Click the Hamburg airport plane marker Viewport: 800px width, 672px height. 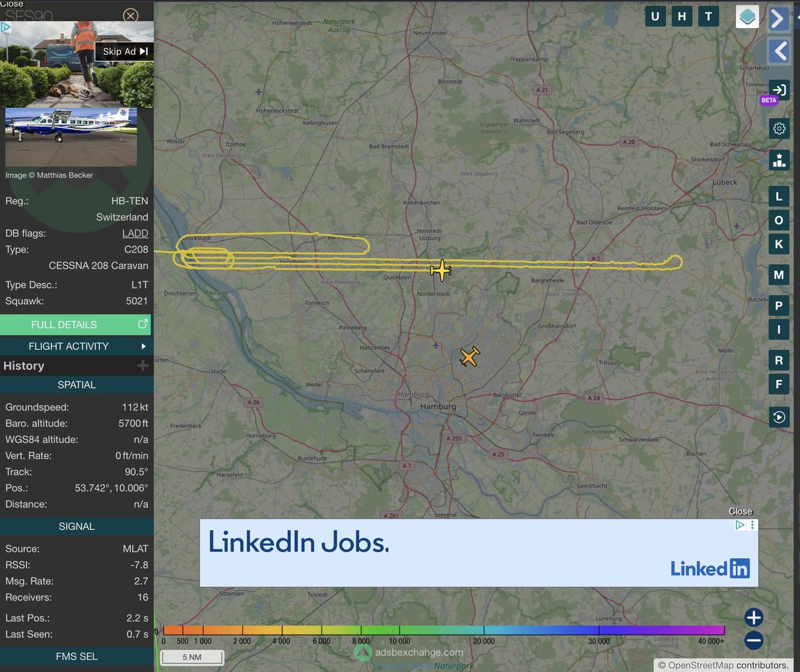click(x=435, y=345)
